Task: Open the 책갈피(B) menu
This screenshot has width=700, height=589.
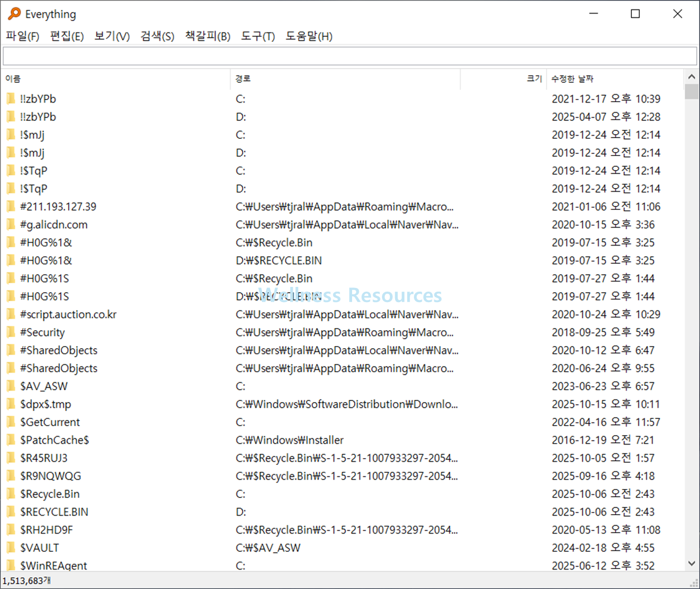Action: click(x=208, y=36)
